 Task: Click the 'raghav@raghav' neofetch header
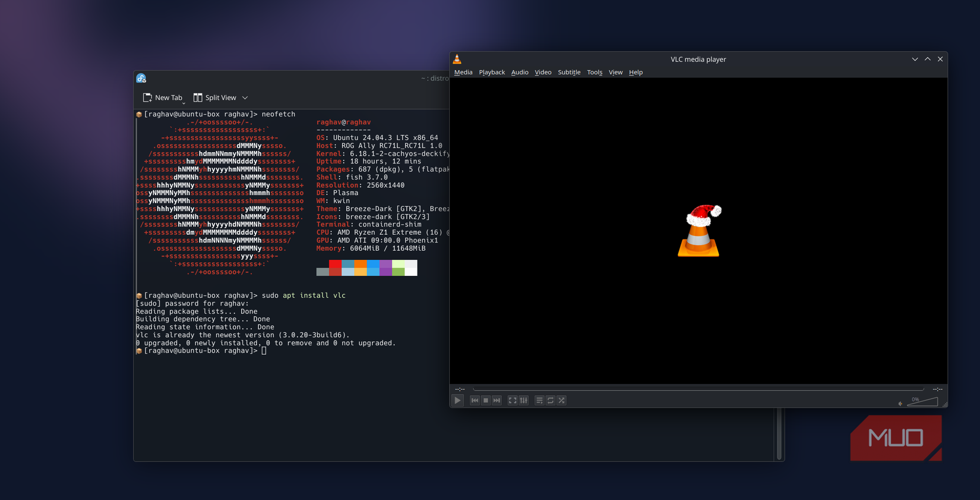[343, 122]
